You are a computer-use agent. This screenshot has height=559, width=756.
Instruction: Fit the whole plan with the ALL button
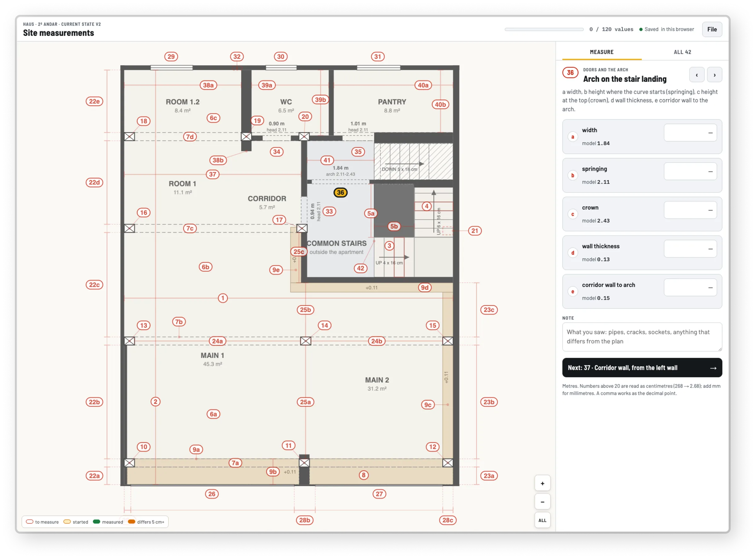point(542,521)
